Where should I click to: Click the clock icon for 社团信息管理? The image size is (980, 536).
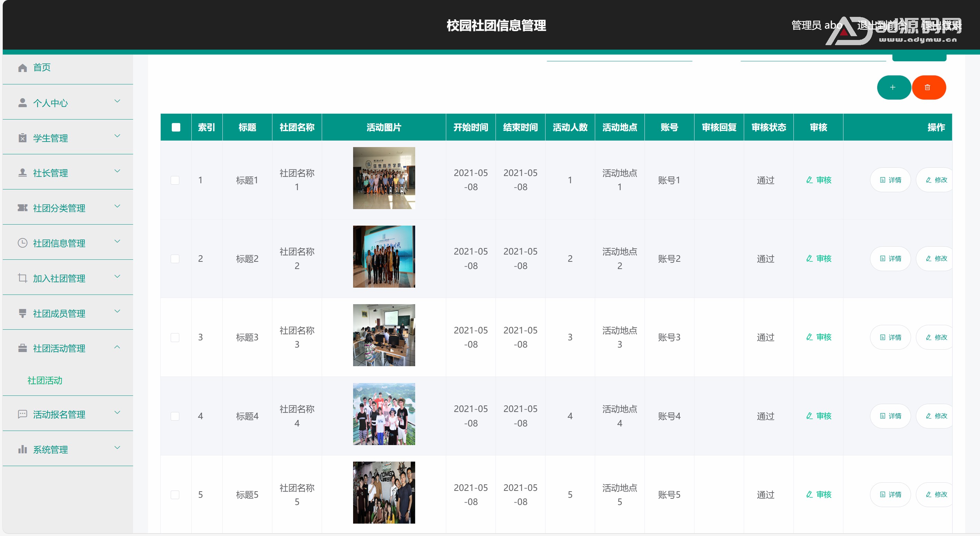pyautogui.click(x=22, y=243)
